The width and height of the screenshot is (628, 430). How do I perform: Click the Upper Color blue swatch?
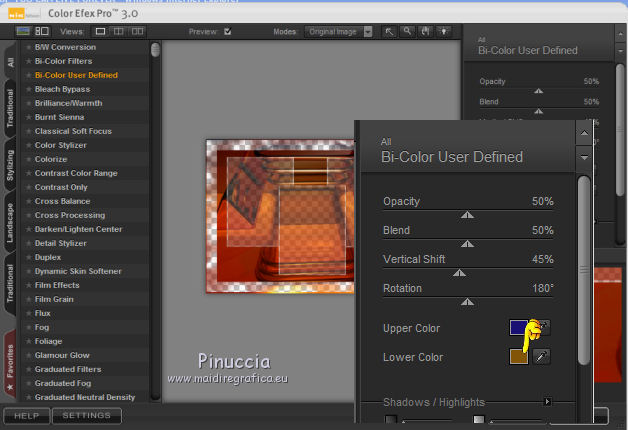[x=518, y=328]
